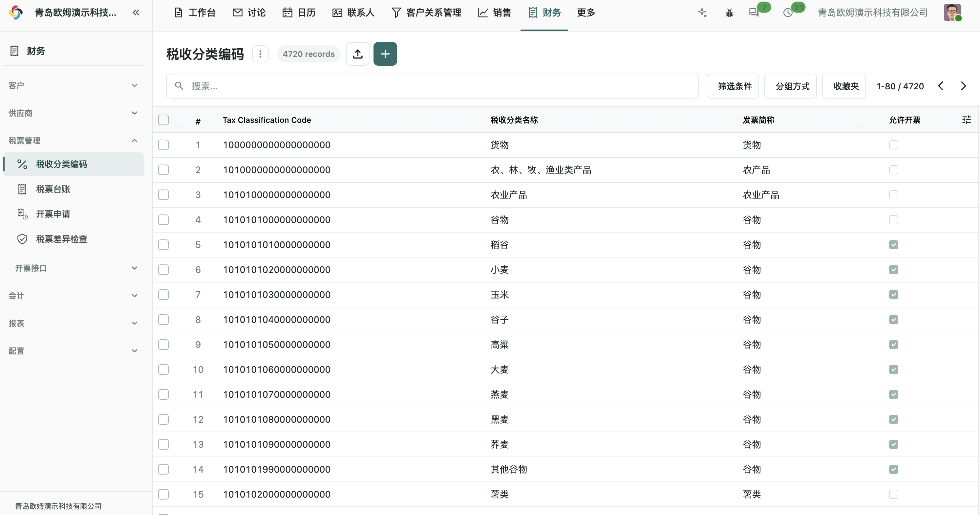Viewport: 980px width, 515px height.
Task: Open 开票申请 in the sidebar
Action: pos(74,214)
